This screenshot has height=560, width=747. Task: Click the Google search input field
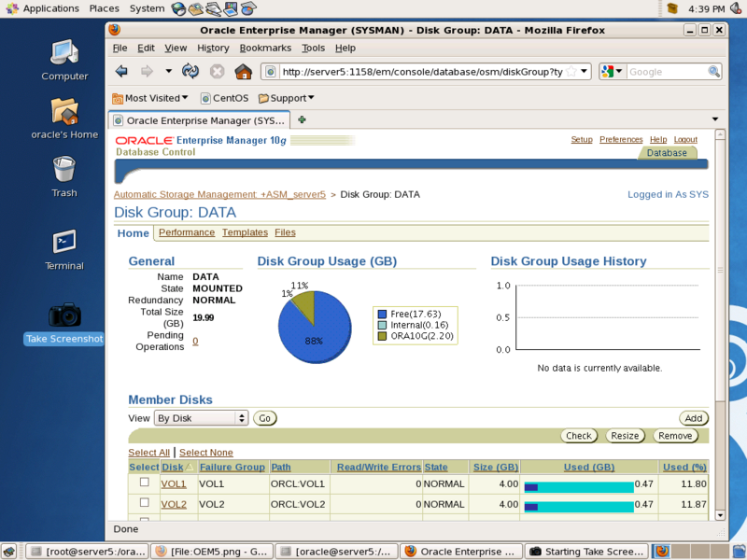point(667,72)
